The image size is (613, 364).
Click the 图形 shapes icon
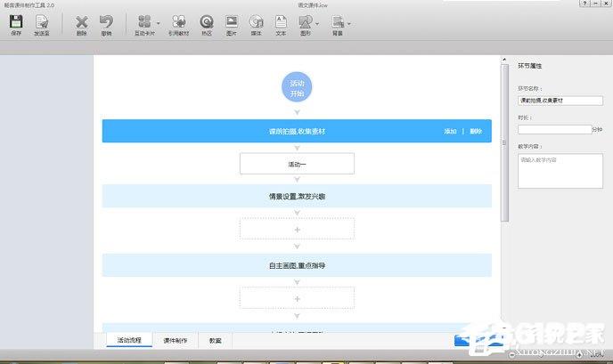click(306, 22)
